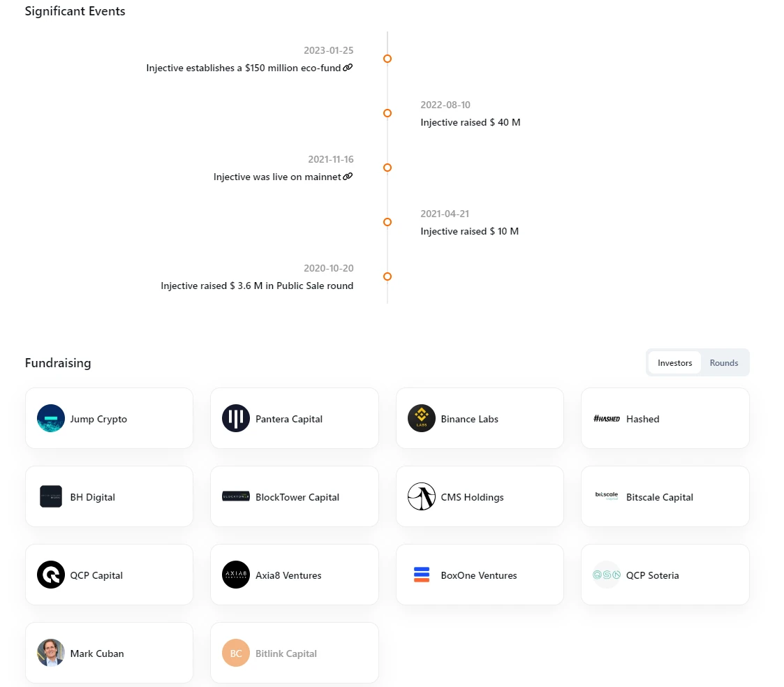Open link icon next to eco-fund event
Screen dimensions: 784x687
[348, 68]
